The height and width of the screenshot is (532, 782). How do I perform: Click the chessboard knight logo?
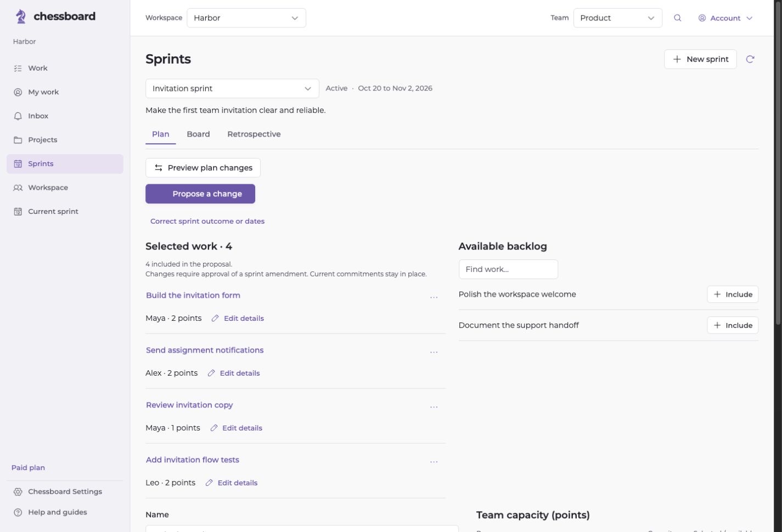pyautogui.click(x=20, y=16)
